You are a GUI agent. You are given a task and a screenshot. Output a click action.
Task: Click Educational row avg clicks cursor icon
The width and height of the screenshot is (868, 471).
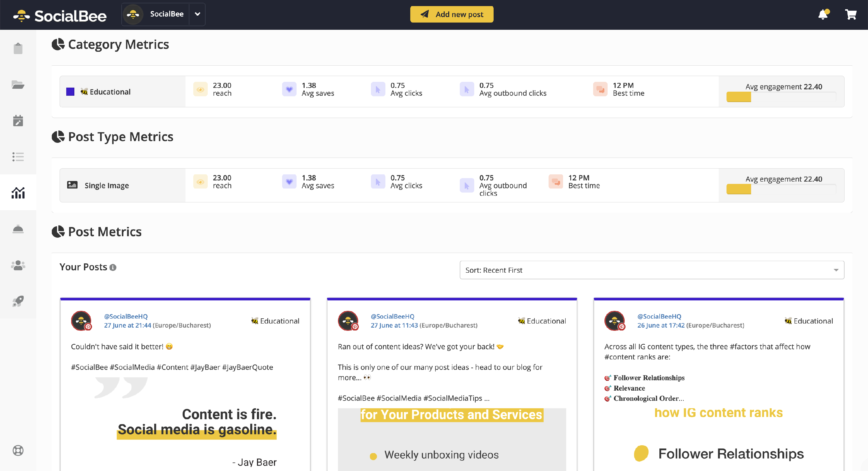click(x=378, y=89)
